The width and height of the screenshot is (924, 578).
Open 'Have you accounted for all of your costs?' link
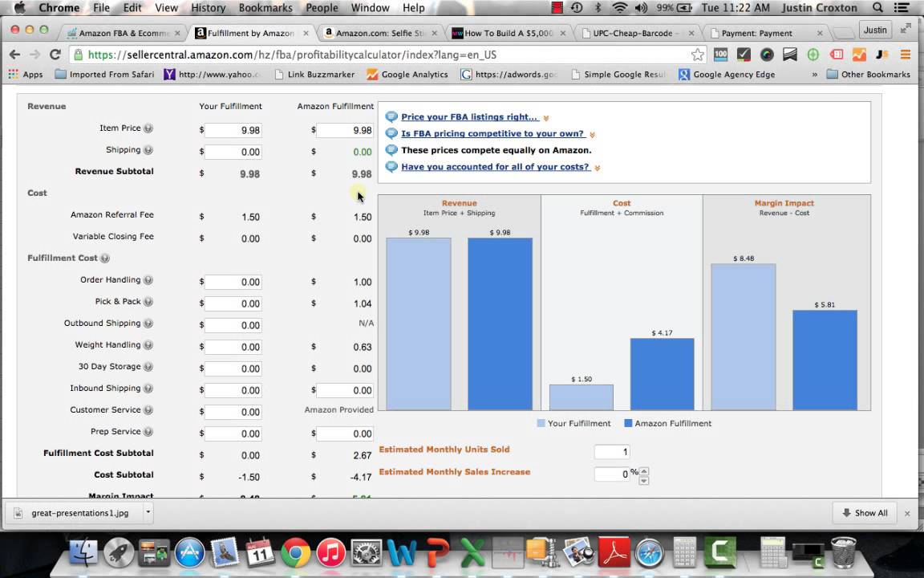[495, 167]
